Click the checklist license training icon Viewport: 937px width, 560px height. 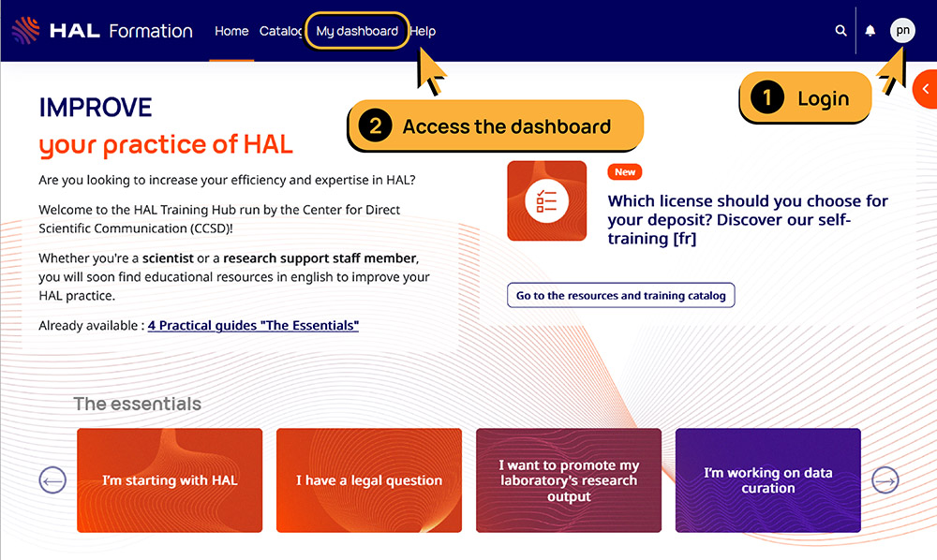click(x=547, y=200)
